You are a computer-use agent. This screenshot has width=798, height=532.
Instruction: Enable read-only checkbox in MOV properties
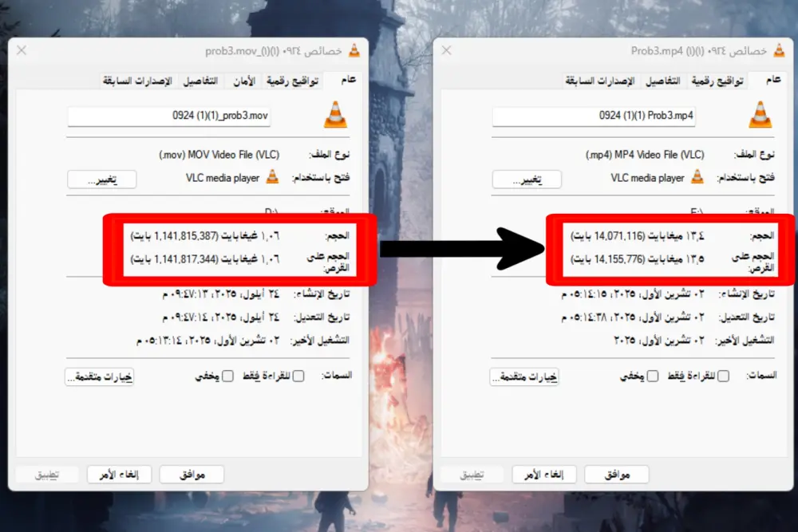pyautogui.click(x=298, y=376)
